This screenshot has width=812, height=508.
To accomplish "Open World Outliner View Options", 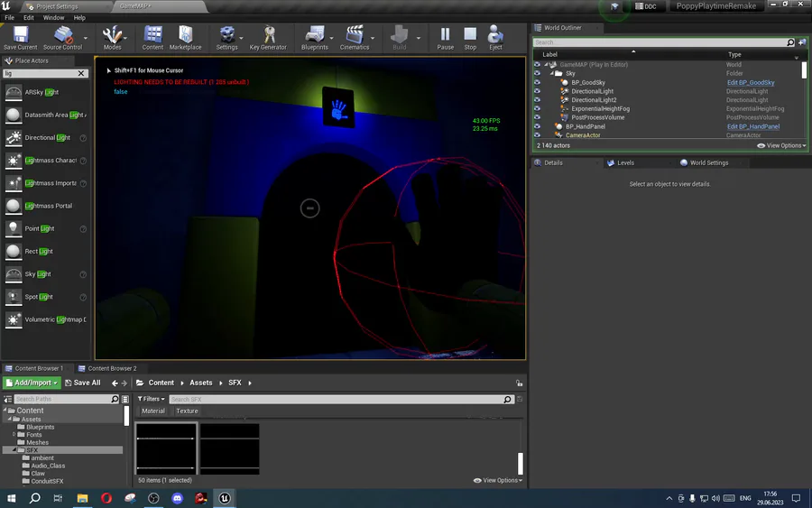I will [x=782, y=145].
